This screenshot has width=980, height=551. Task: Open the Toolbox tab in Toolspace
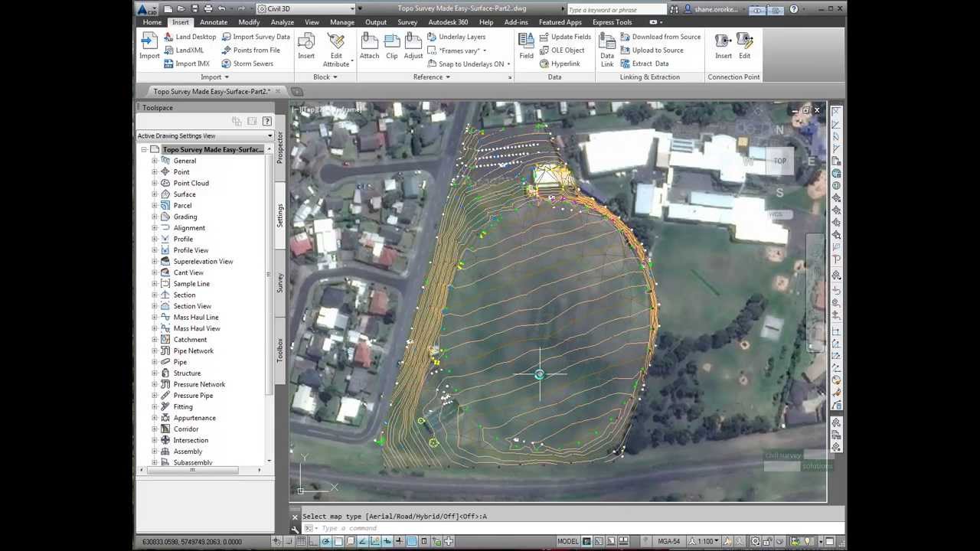280,349
